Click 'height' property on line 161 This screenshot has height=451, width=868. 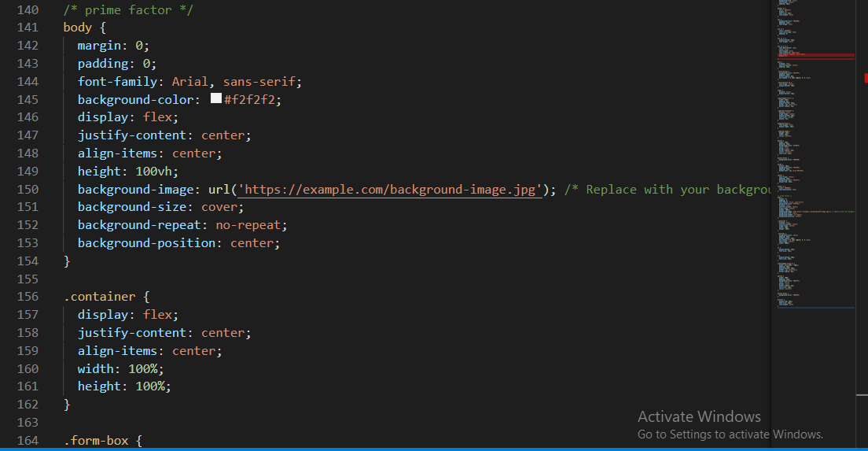[99, 386]
